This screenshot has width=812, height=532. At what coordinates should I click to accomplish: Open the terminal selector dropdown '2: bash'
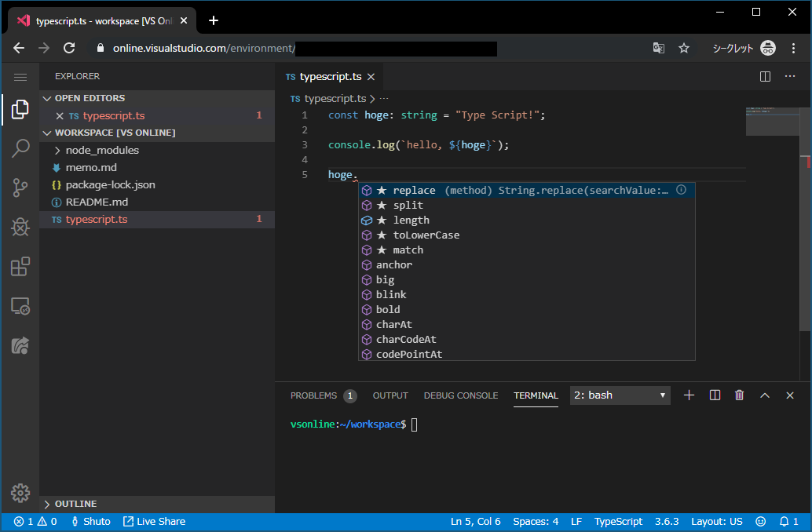click(x=620, y=395)
